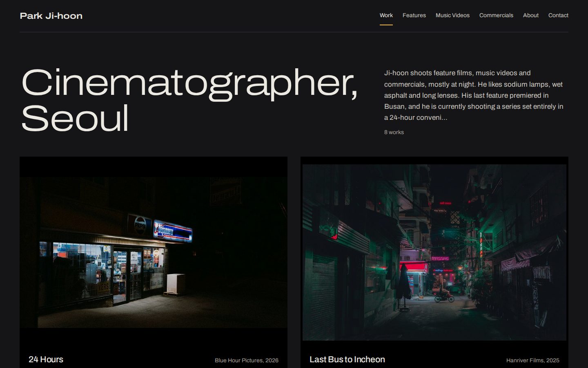588x368 pixels.
Task: Click the Contact link
Action: click(558, 16)
